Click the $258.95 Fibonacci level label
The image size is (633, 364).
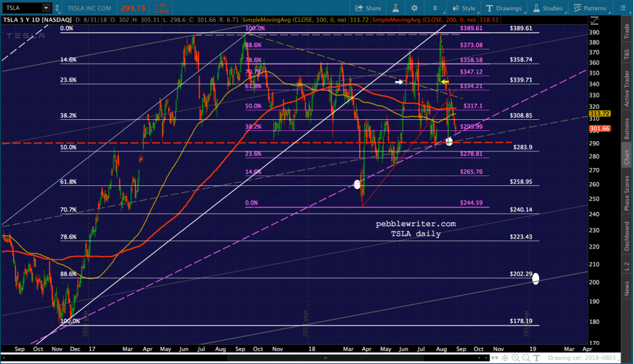tap(520, 182)
